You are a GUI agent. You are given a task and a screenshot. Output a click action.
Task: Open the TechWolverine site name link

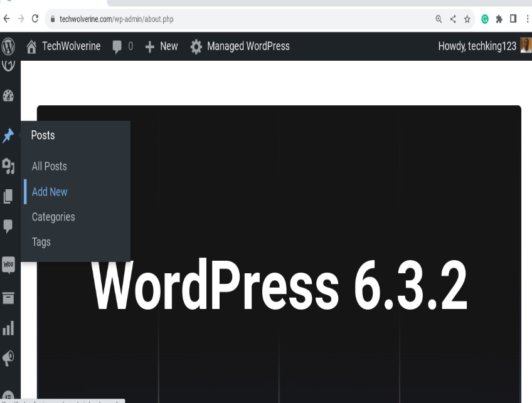tap(72, 46)
